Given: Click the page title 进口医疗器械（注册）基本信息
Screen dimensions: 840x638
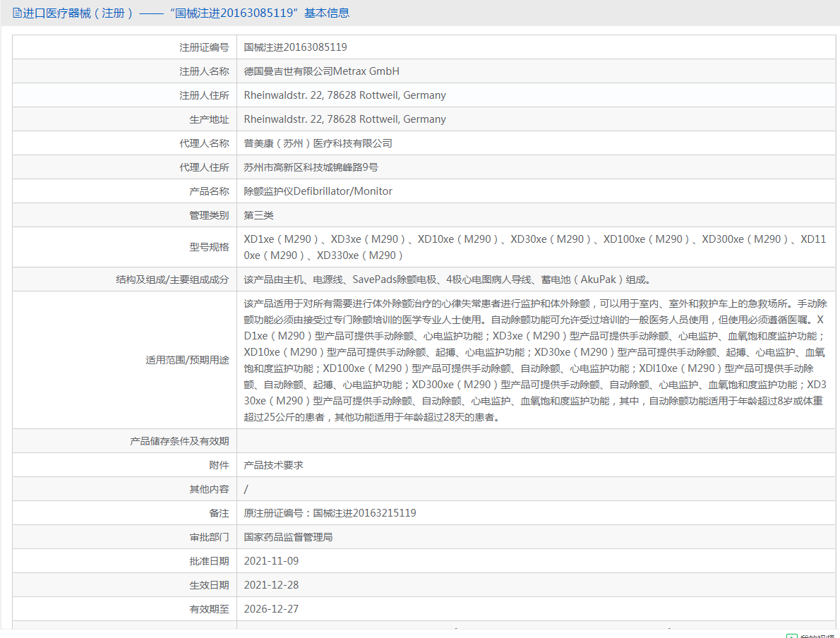Looking at the screenshot, I should (x=186, y=13).
